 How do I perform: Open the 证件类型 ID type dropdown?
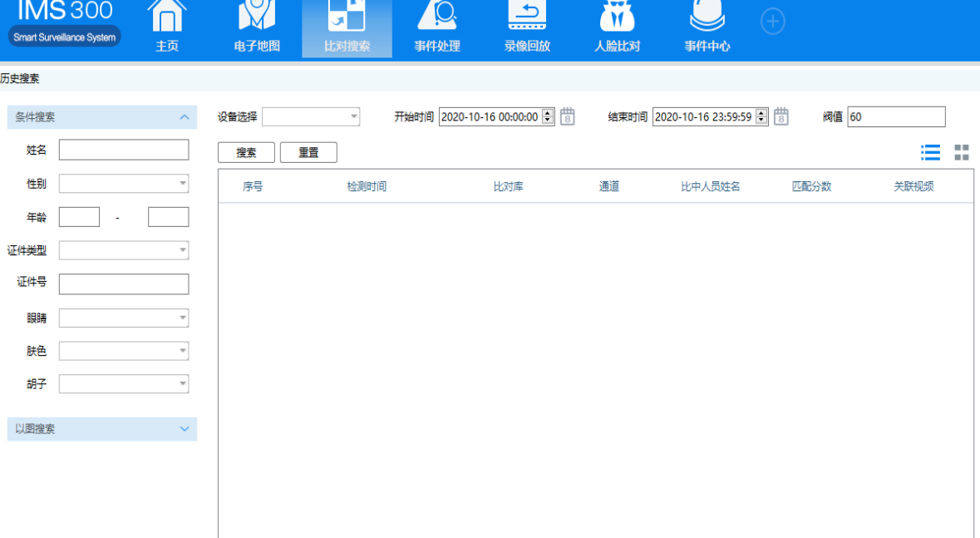(181, 249)
